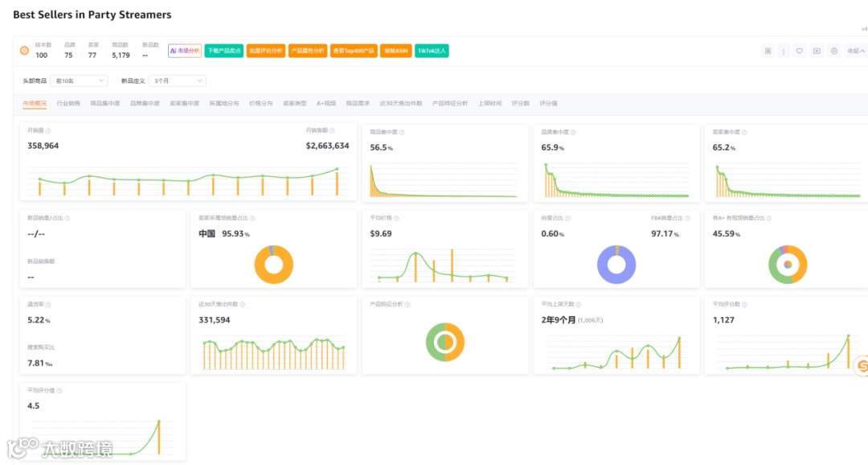
Task: Click the purple FBA share donut chart
Action: click(x=616, y=265)
